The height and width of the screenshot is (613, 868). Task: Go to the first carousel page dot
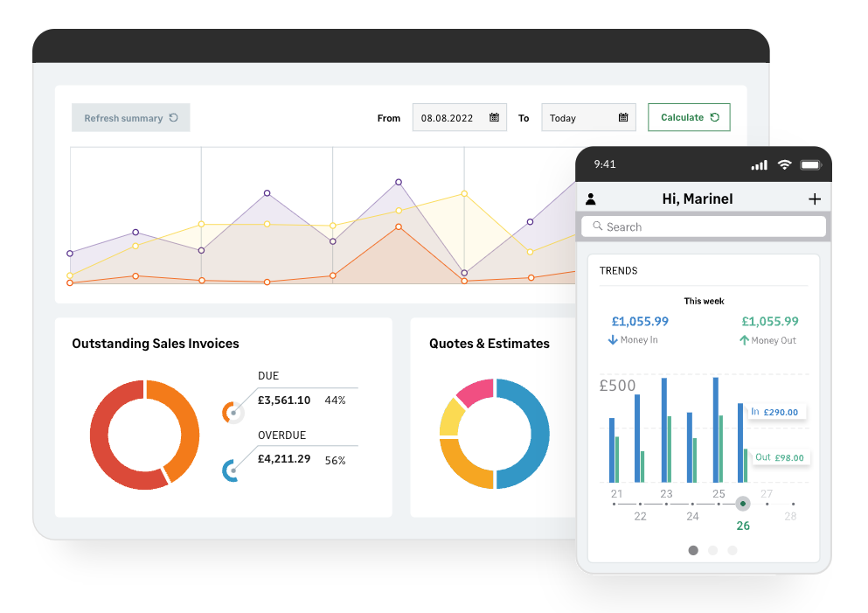pos(693,550)
